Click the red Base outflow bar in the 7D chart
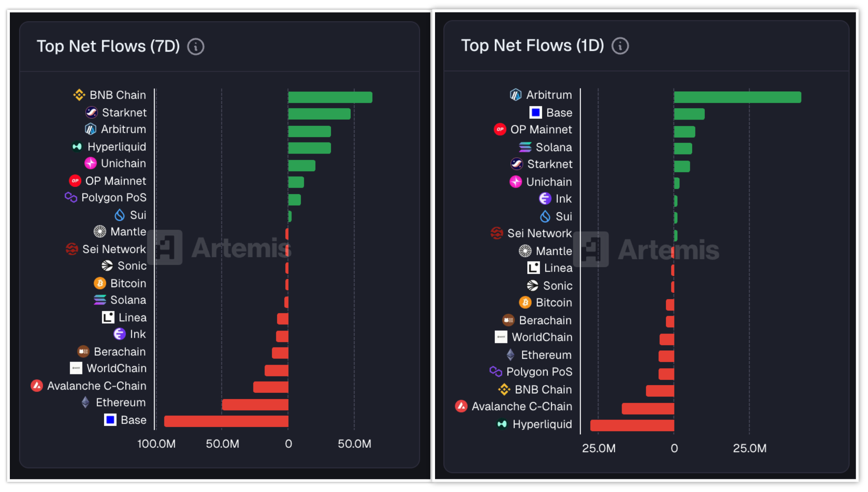This screenshot has width=868, height=492. coord(226,421)
